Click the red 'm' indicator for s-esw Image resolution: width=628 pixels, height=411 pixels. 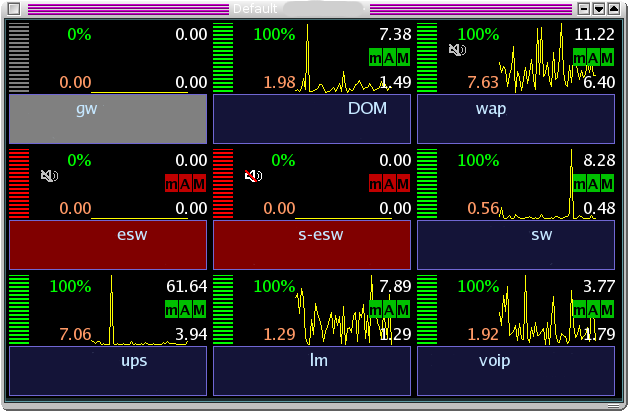click(x=376, y=184)
